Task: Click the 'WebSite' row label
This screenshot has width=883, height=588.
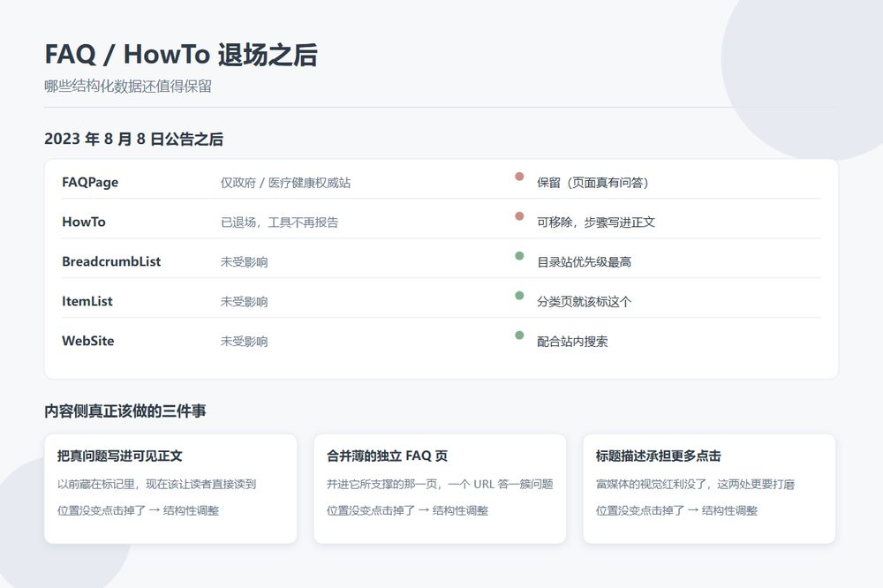Action: pyautogui.click(x=87, y=341)
